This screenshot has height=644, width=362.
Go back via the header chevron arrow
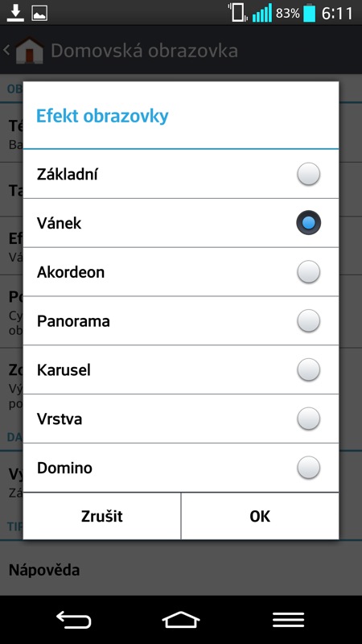click(x=6, y=50)
